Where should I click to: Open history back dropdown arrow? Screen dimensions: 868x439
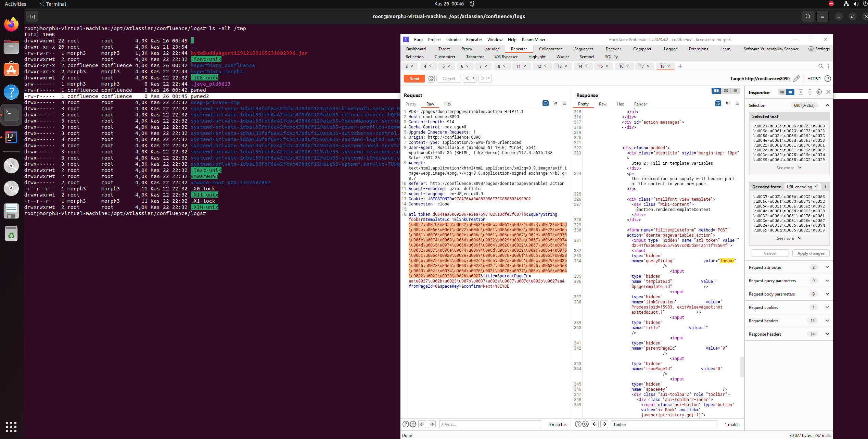coord(473,79)
